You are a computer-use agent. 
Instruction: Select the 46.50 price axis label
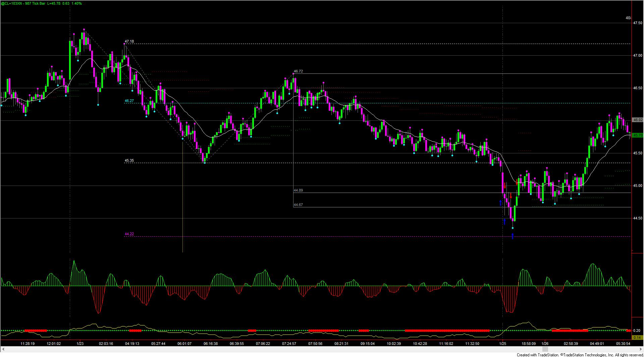click(638, 88)
